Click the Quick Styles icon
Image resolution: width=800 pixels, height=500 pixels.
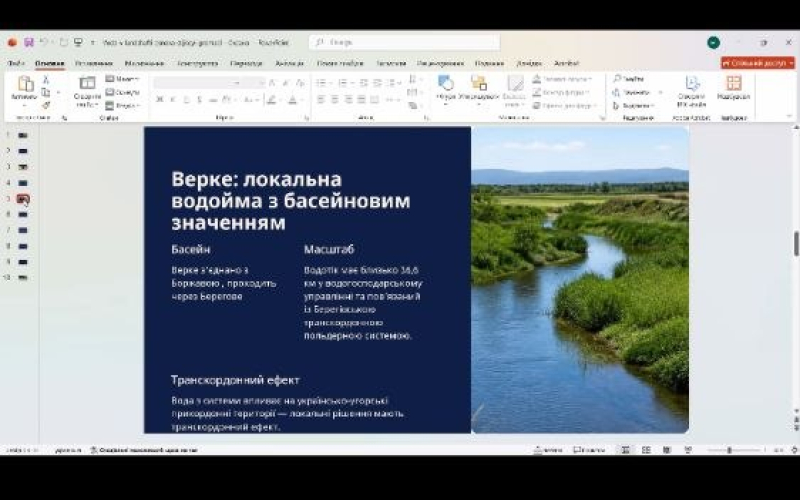click(515, 84)
